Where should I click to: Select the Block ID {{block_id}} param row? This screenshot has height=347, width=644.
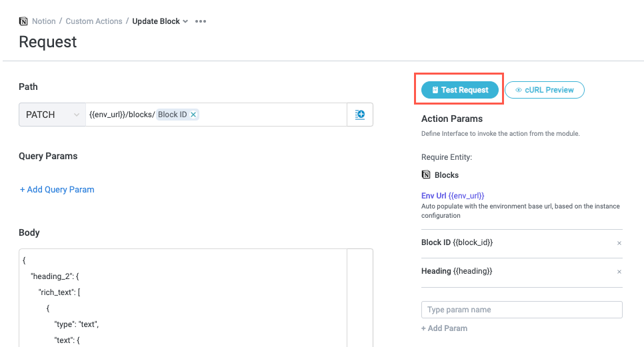(x=521, y=243)
